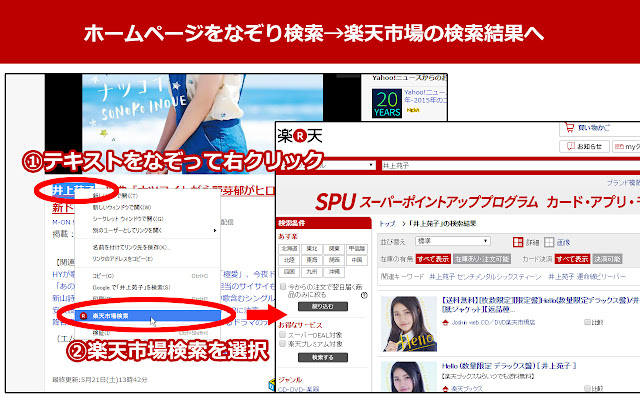Select 甲信越 region button

(x=357, y=249)
